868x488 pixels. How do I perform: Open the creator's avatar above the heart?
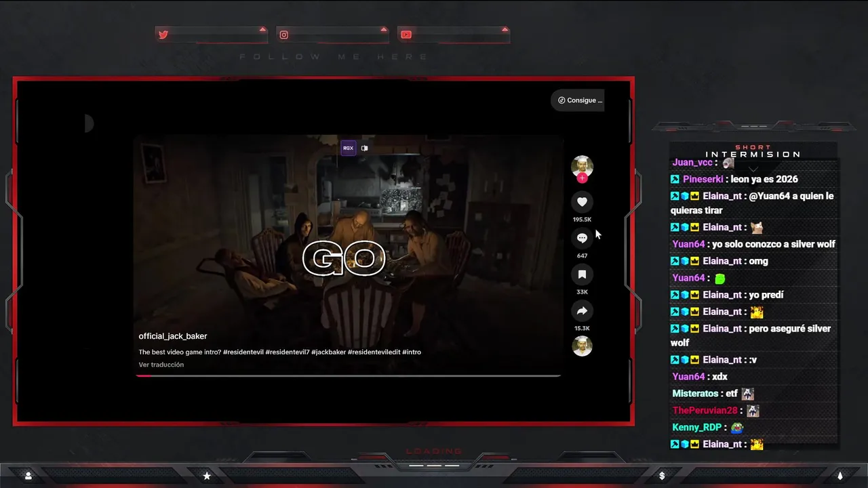582,166
